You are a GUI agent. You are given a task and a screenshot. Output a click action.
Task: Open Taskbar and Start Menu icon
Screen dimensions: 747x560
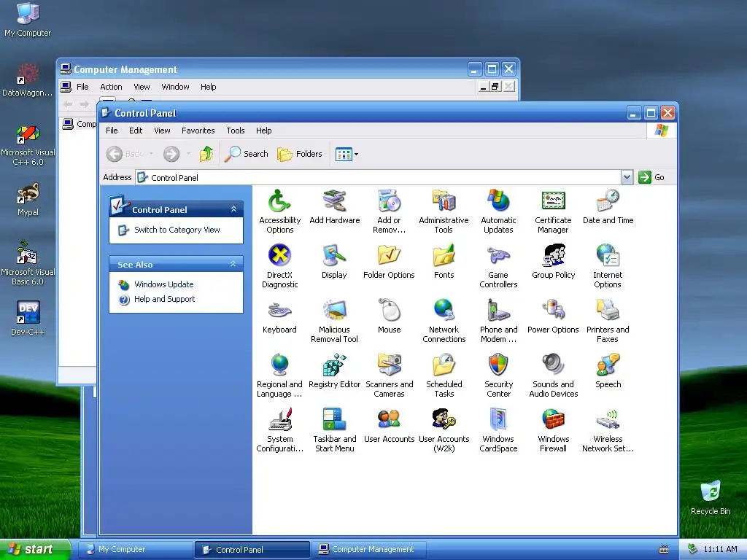pos(334,430)
